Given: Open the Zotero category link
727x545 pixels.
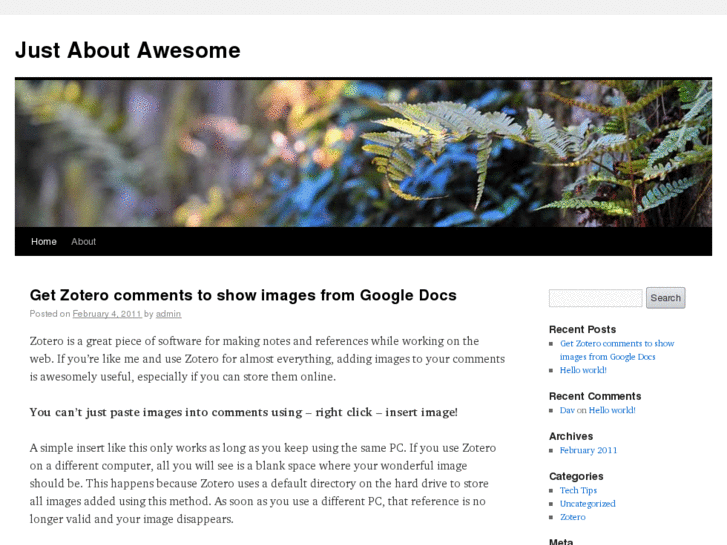Looking at the screenshot, I should (573, 517).
